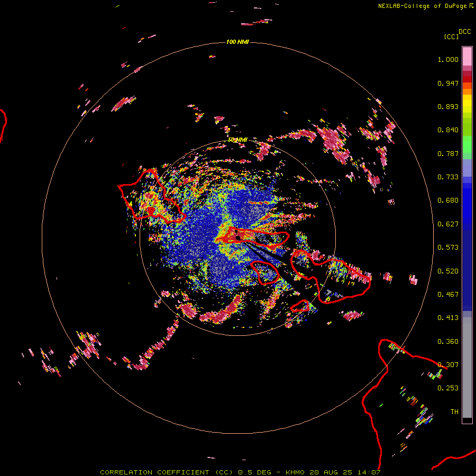Click the DCC label above the color bar
476x476 pixels.
[x=465, y=32]
